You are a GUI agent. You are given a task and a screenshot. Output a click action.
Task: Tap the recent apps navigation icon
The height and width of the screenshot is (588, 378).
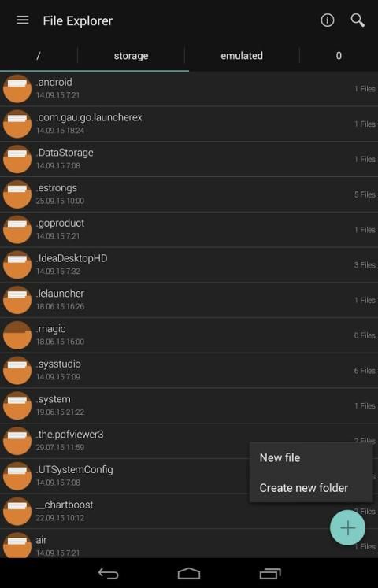pyautogui.click(x=270, y=573)
